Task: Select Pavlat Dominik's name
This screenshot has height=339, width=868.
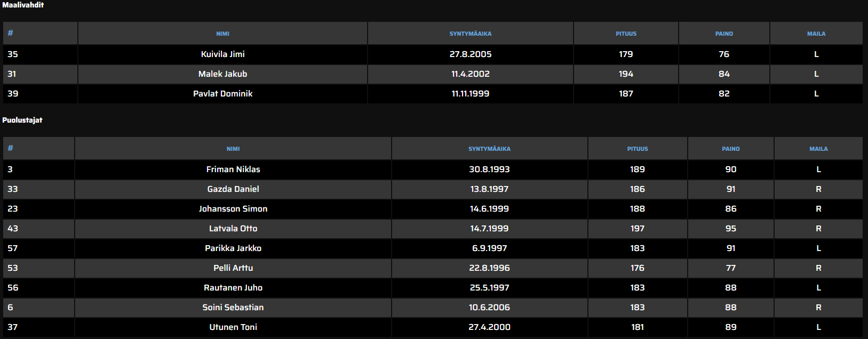Action: click(x=222, y=94)
